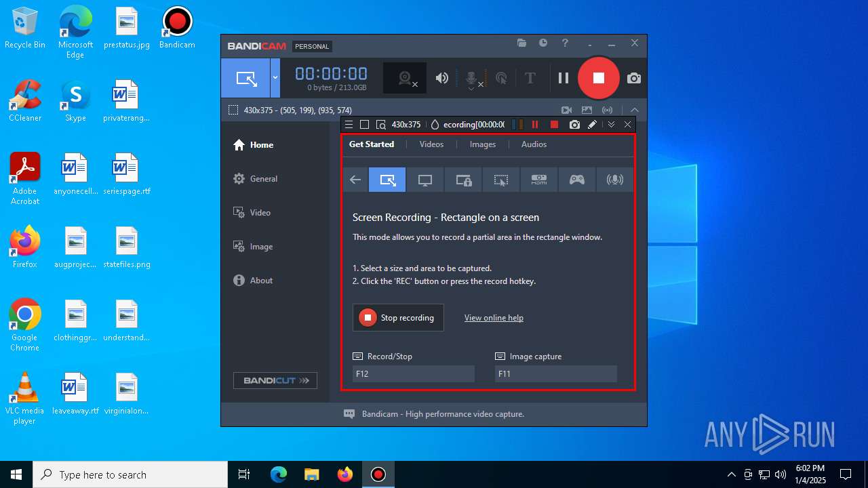Click the video camera icon on info bar
The image size is (868, 488).
click(x=566, y=110)
